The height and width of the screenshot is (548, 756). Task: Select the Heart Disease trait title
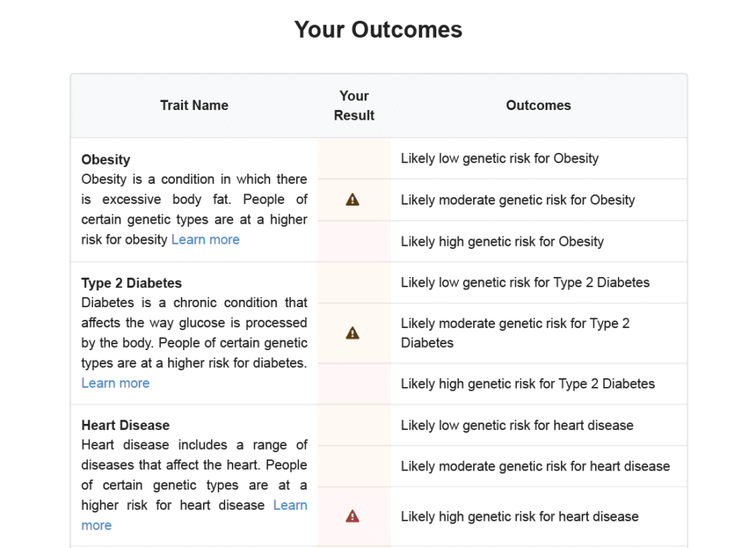(126, 425)
